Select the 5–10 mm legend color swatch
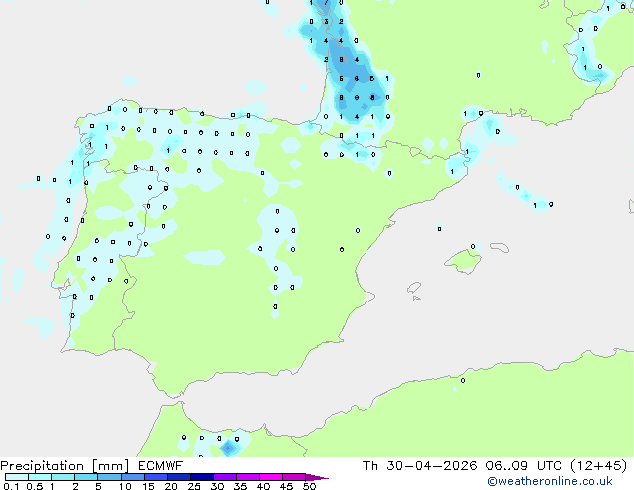 click(109, 477)
